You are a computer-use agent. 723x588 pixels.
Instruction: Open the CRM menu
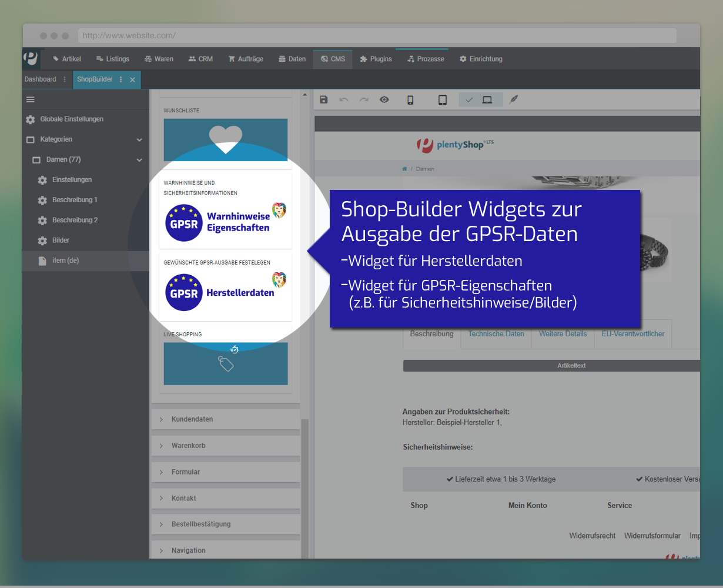coord(200,59)
